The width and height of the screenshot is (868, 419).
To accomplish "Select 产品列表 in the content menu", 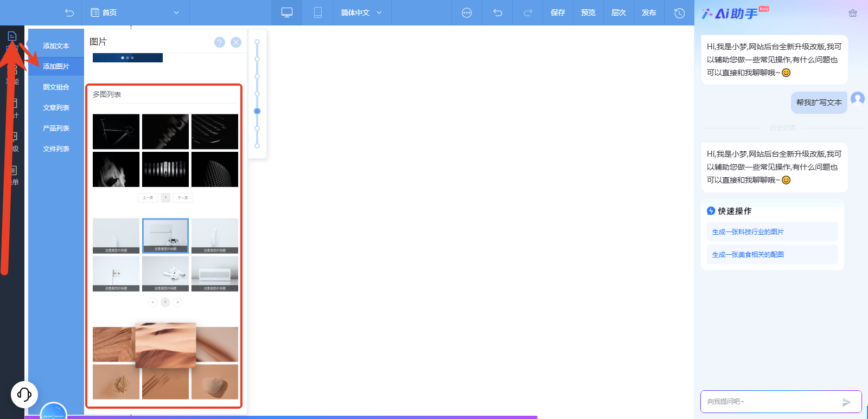I will point(56,128).
